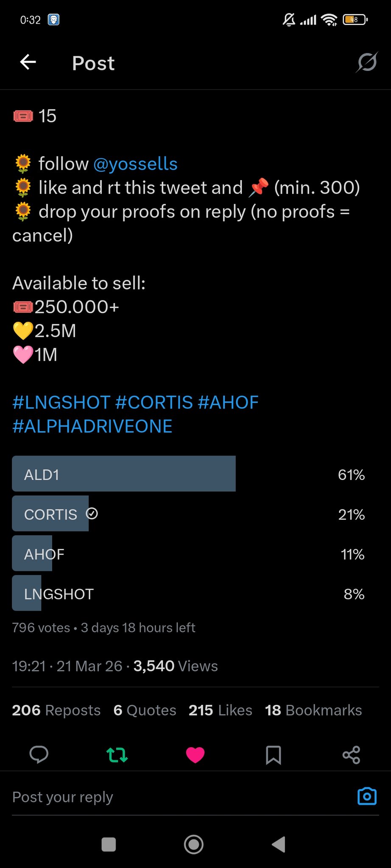Open the #LNGSHOT hashtag
391x868 pixels.
coord(61,402)
